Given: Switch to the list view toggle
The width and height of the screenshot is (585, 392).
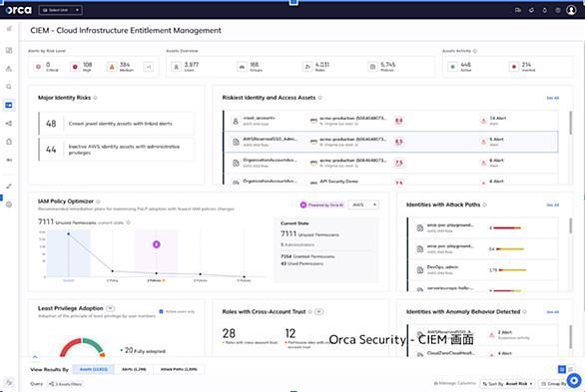Looking at the screenshot, I should pyautogui.click(x=571, y=369).
